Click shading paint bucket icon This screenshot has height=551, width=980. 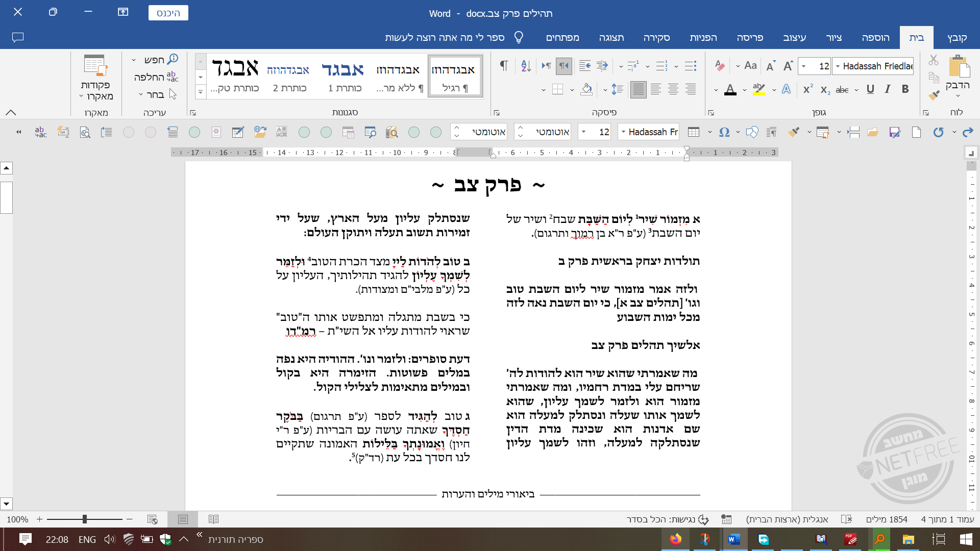(586, 89)
